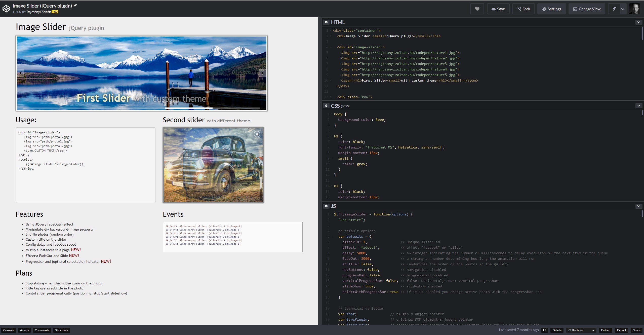Click the Usage code sample box

coord(86,165)
